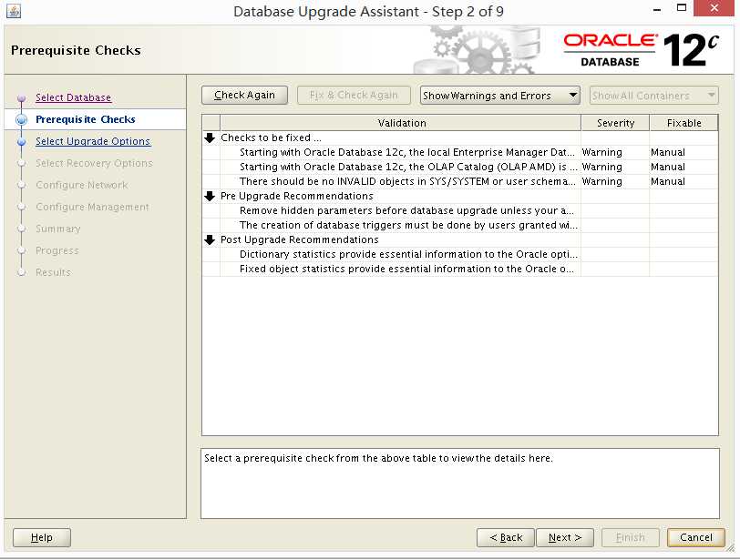This screenshot has height=560, width=740.
Task: Select the OLAP Catalog warning row
Action: [x=460, y=167]
